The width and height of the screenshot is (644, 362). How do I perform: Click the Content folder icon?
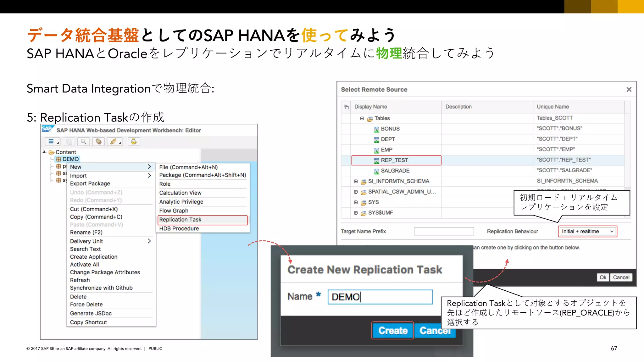[x=52, y=152]
